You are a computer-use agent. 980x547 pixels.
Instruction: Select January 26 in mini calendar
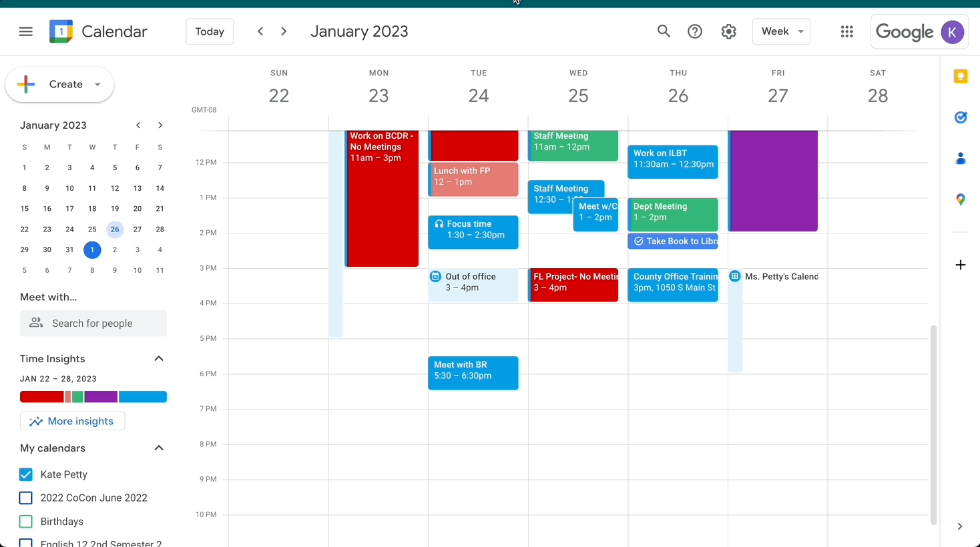click(x=115, y=229)
